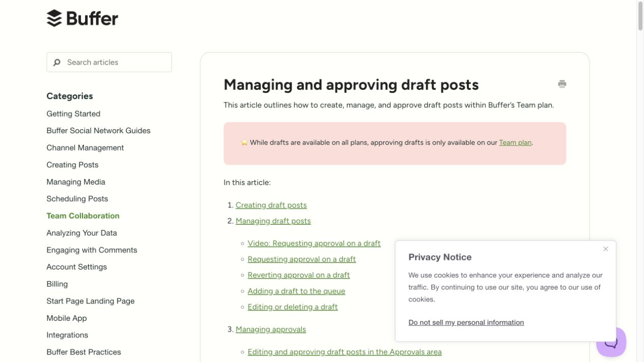Focus the Search articles field

tap(109, 62)
